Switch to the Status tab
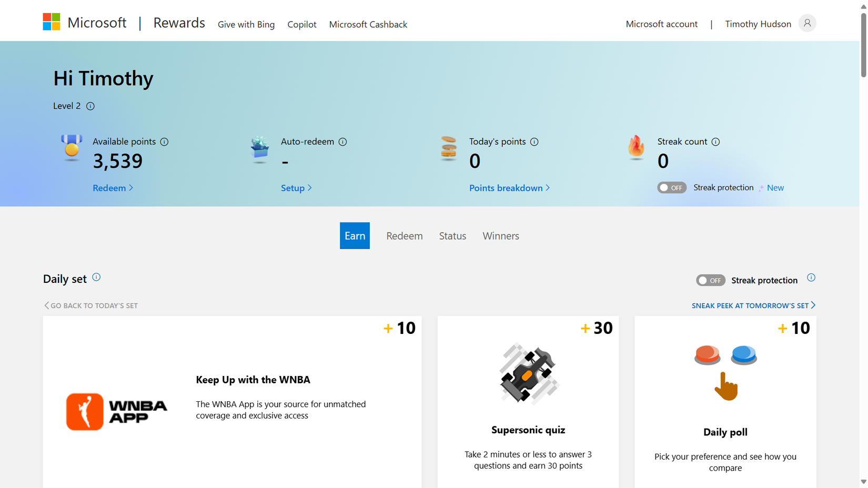Image resolution: width=868 pixels, height=488 pixels. coord(452,236)
